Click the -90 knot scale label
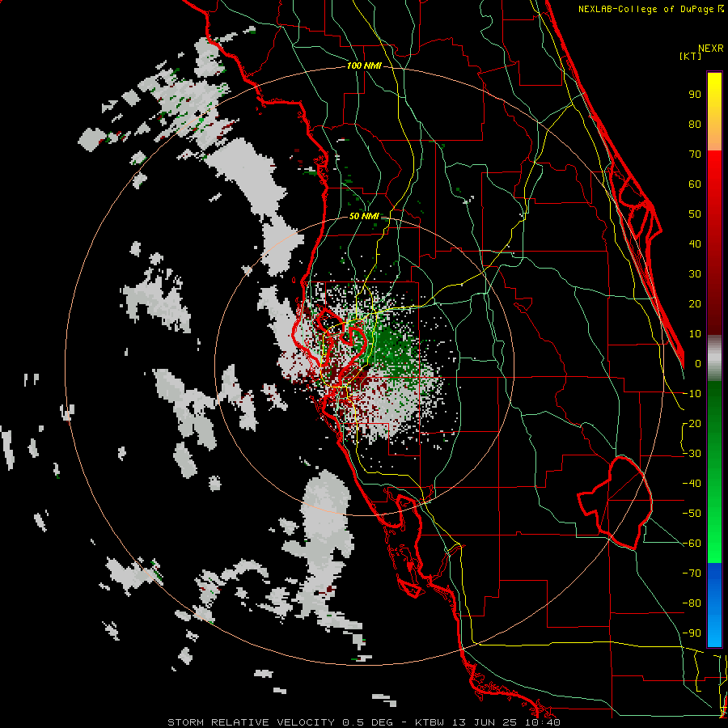 pyautogui.click(x=692, y=633)
